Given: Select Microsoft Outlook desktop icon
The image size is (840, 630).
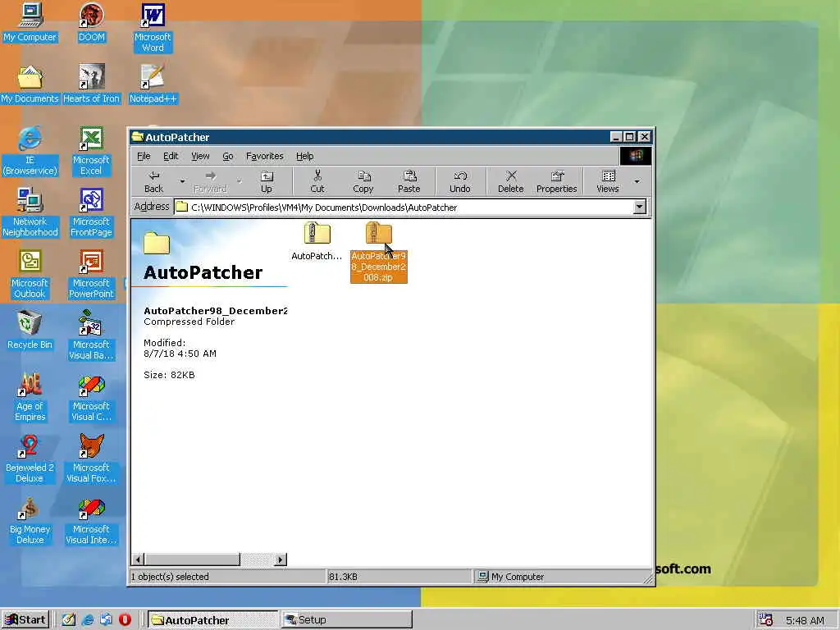Looking at the screenshot, I should [30, 274].
